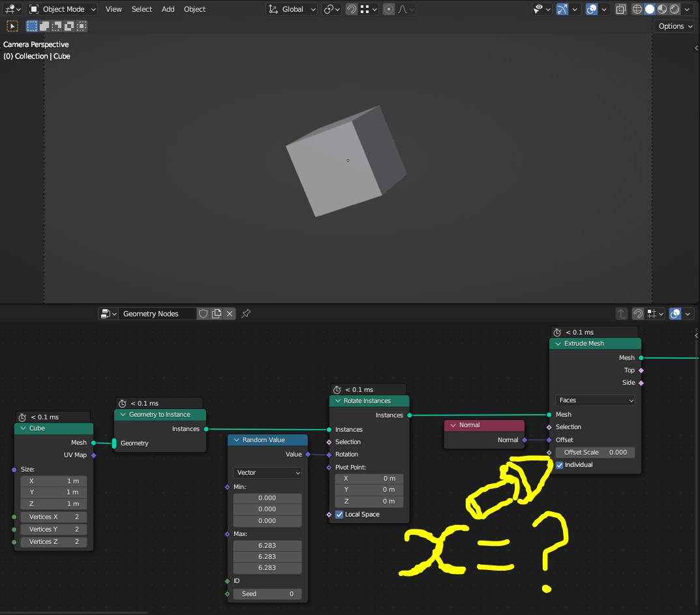Expand the viewport sidebar arrow
Viewport: 700px width, 615px height.
(697, 48)
